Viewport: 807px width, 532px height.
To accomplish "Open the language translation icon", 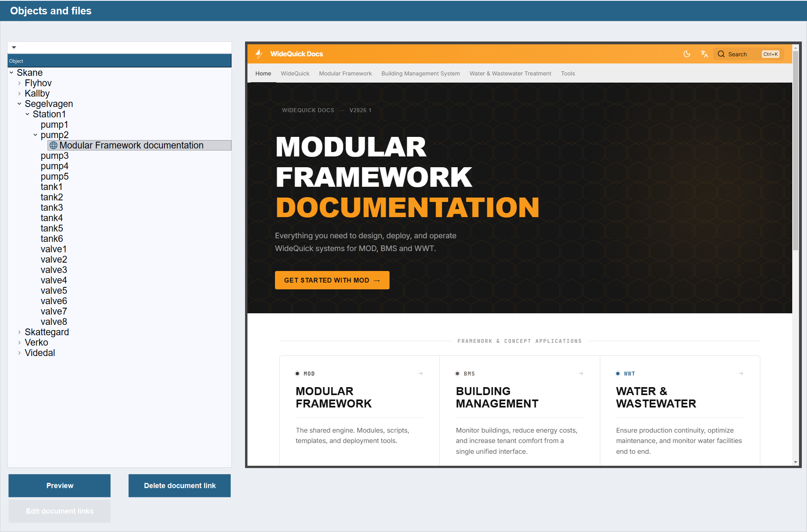I will click(704, 54).
